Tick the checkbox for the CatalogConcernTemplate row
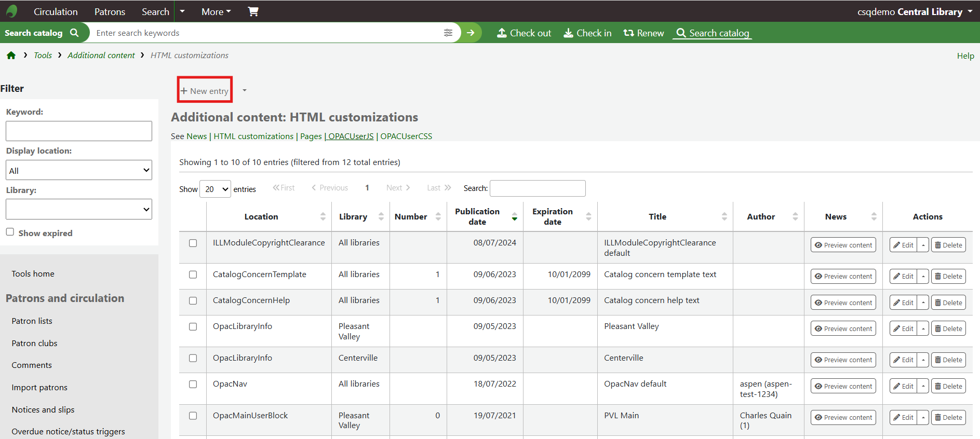 (x=193, y=275)
